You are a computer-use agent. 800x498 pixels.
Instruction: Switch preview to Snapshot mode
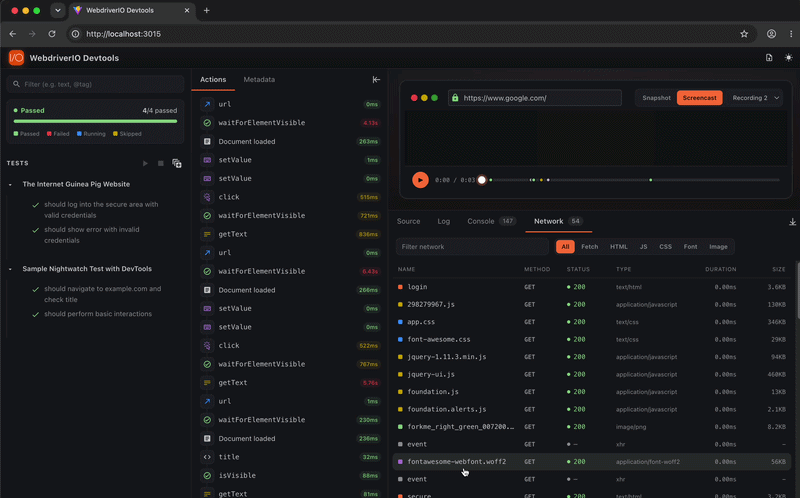point(656,97)
